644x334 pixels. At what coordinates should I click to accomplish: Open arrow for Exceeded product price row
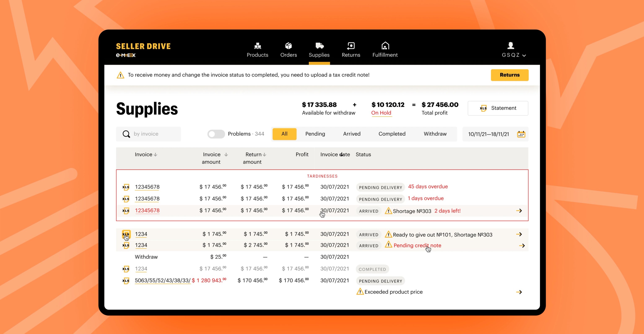(x=519, y=292)
